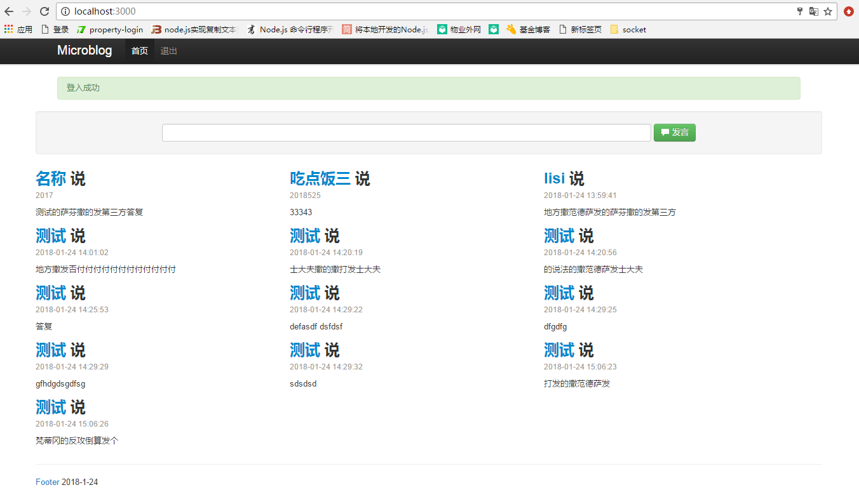Open the unlabeled green bookmark icon

pos(494,29)
